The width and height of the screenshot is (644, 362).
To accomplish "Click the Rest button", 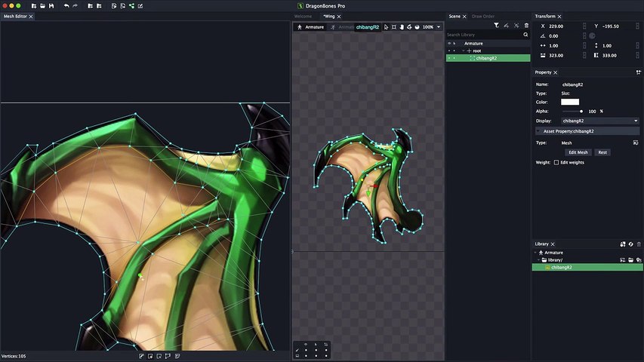I will pos(602,152).
